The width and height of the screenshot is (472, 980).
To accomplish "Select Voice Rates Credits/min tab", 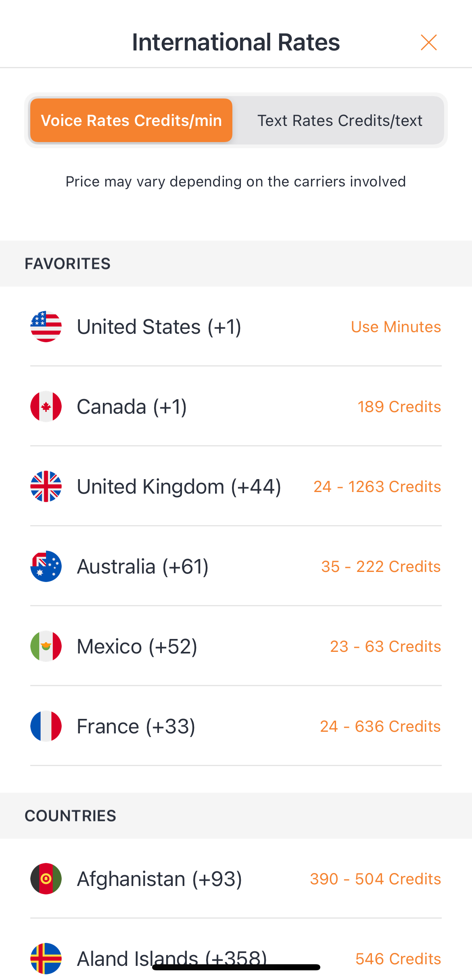I will [131, 120].
